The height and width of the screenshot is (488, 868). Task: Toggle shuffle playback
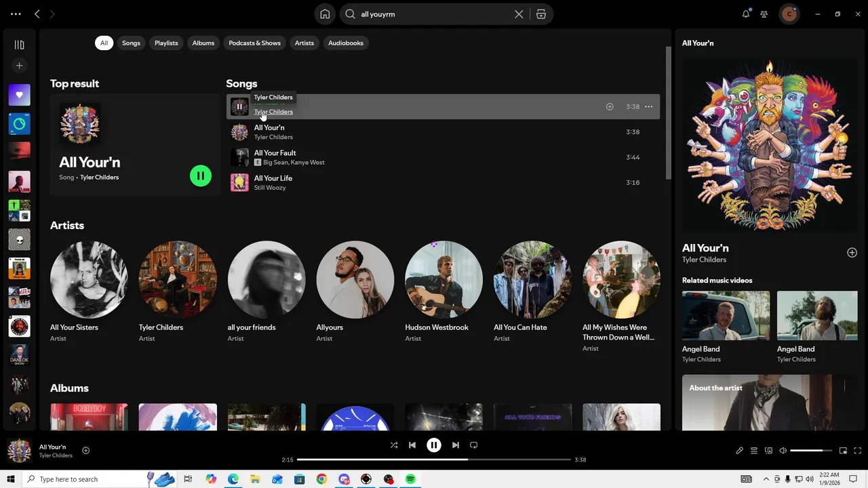(x=394, y=445)
